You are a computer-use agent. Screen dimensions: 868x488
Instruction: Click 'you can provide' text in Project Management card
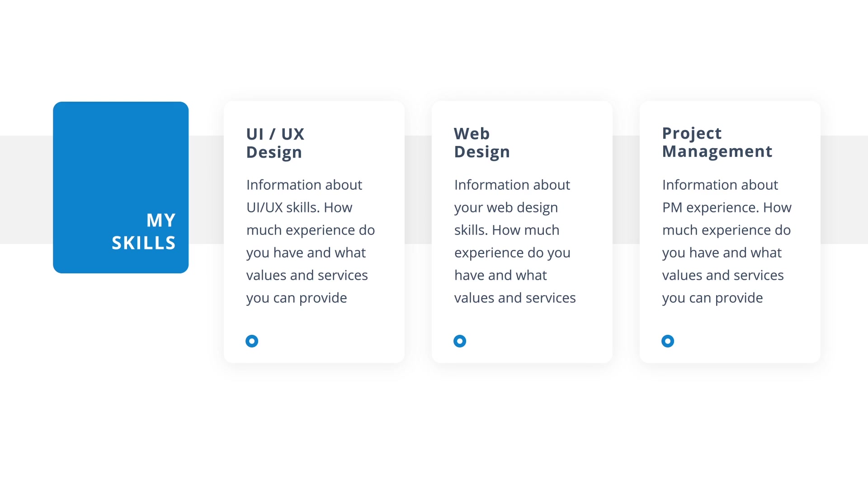[x=712, y=298]
